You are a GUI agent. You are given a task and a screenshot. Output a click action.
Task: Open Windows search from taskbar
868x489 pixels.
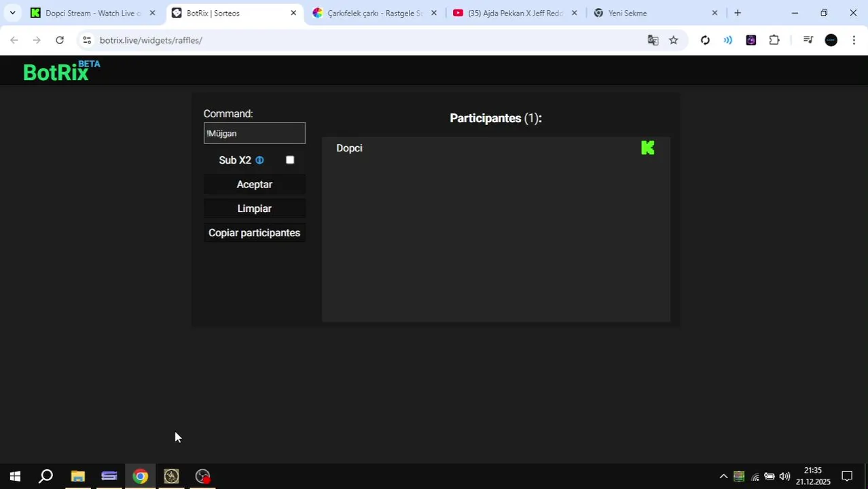tap(46, 476)
